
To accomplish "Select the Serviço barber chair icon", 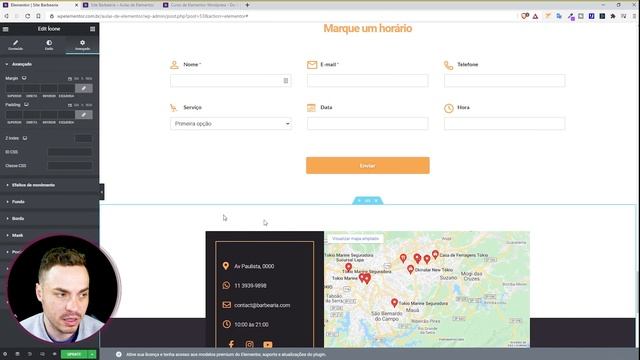I will 174,108.
